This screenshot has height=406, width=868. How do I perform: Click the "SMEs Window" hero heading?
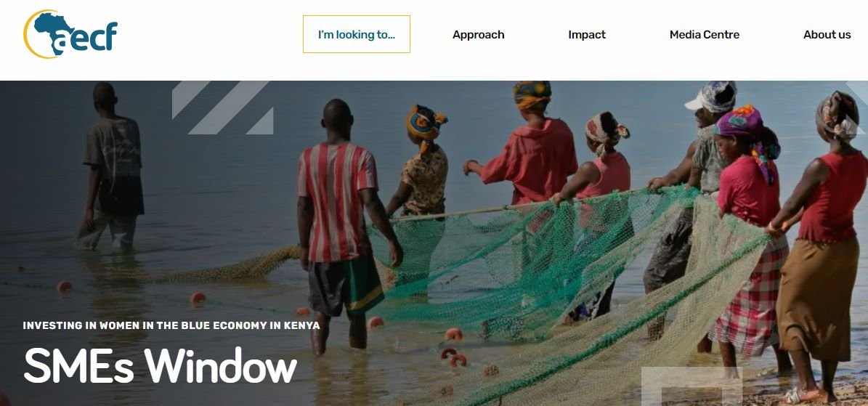pyautogui.click(x=161, y=365)
